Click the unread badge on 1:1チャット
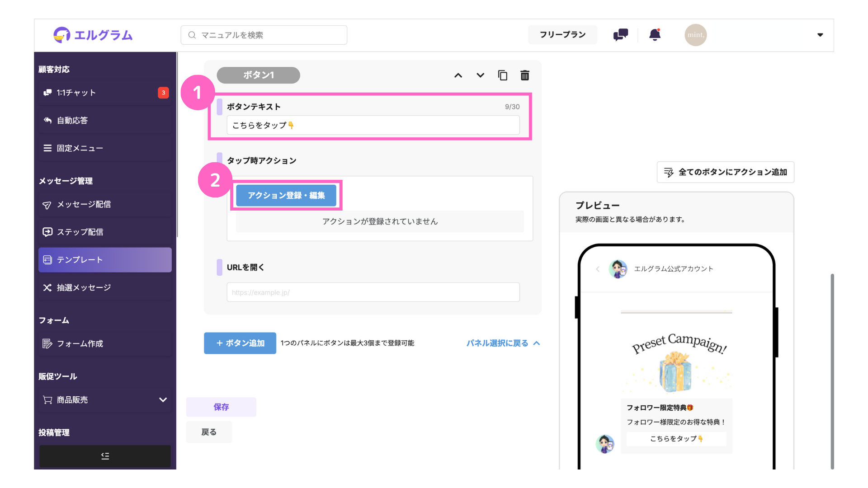This screenshot has width=868, height=488. coord(163,93)
